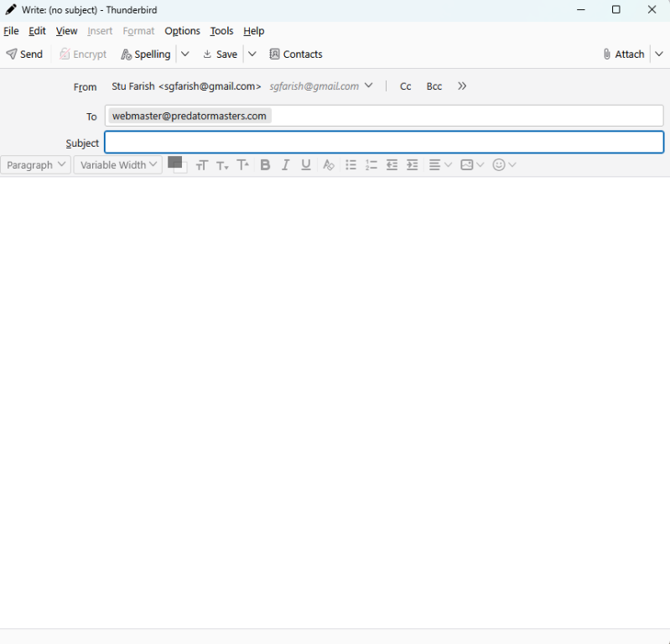Image resolution: width=670 pixels, height=644 pixels.
Task: Expand the Spelling language dropdown arrow
Action: coord(185,55)
